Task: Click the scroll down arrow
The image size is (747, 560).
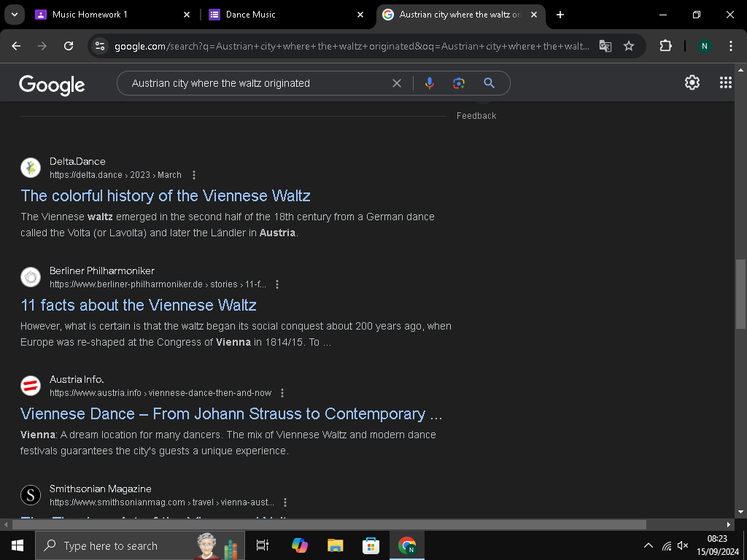Action: (x=740, y=512)
